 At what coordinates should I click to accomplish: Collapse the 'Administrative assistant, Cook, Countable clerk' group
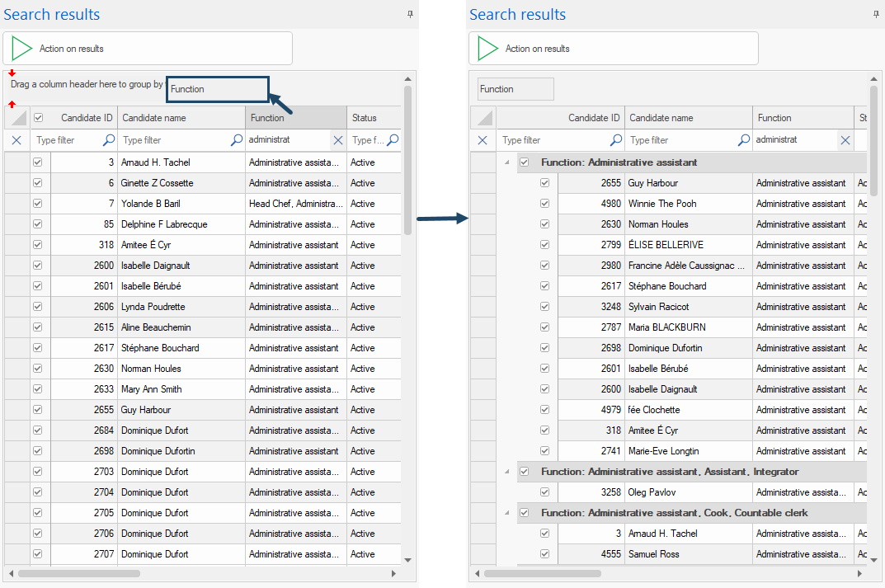click(x=507, y=513)
